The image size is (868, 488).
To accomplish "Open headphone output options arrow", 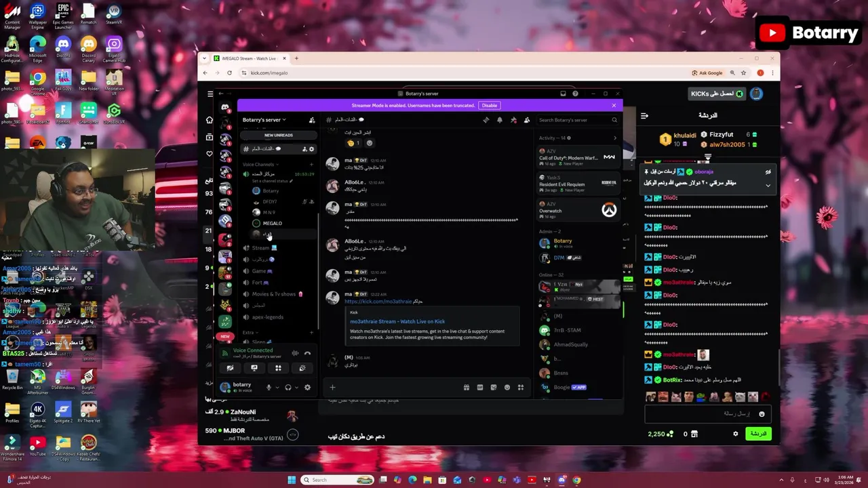I will click(296, 388).
